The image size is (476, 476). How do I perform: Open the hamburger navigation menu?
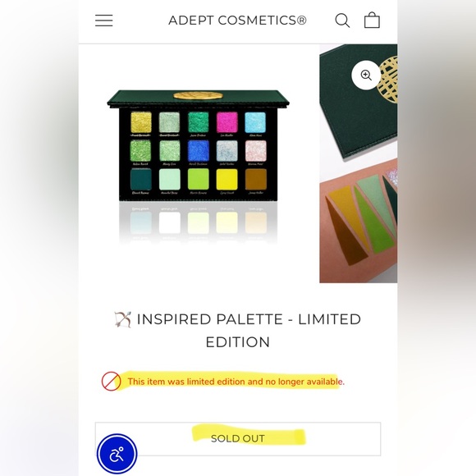click(104, 21)
